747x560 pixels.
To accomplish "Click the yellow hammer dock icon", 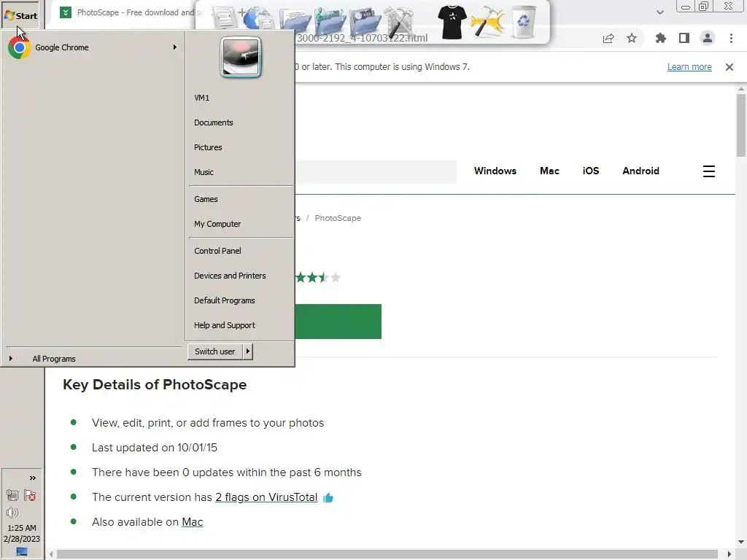I will [487, 22].
